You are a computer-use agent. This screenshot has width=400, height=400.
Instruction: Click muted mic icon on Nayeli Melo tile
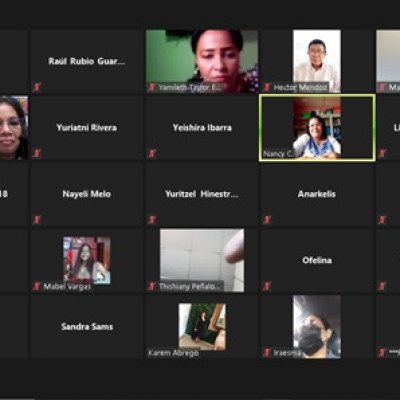[37, 220]
